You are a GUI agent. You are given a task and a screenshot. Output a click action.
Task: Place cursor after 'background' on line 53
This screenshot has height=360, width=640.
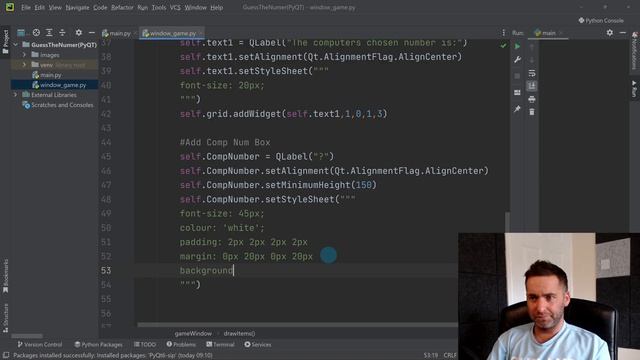coord(233,270)
